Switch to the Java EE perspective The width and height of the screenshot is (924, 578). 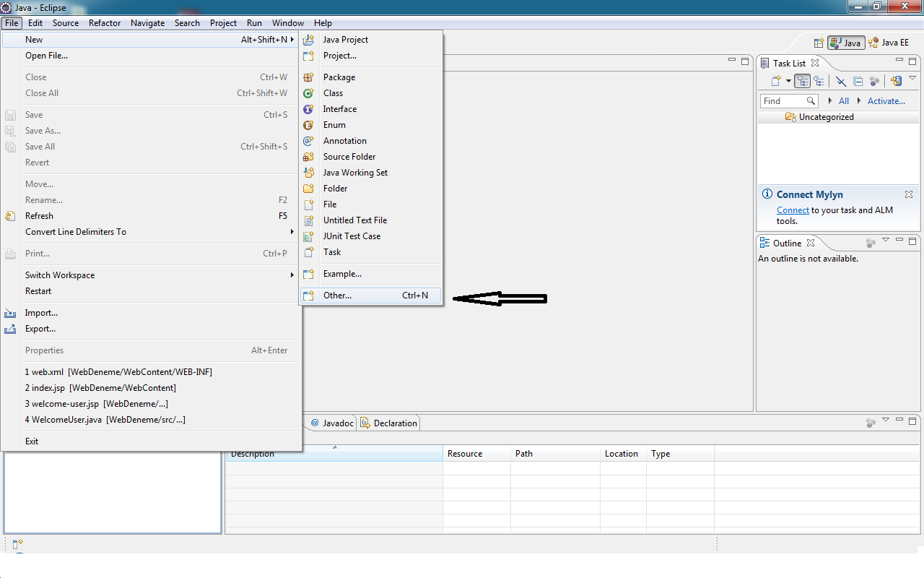tap(889, 43)
